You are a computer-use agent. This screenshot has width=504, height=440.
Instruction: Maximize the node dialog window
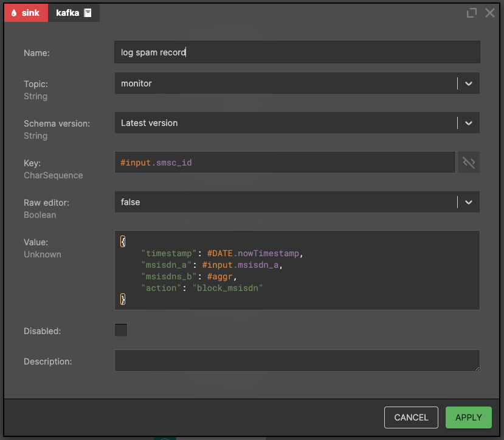(x=472, y=13)
